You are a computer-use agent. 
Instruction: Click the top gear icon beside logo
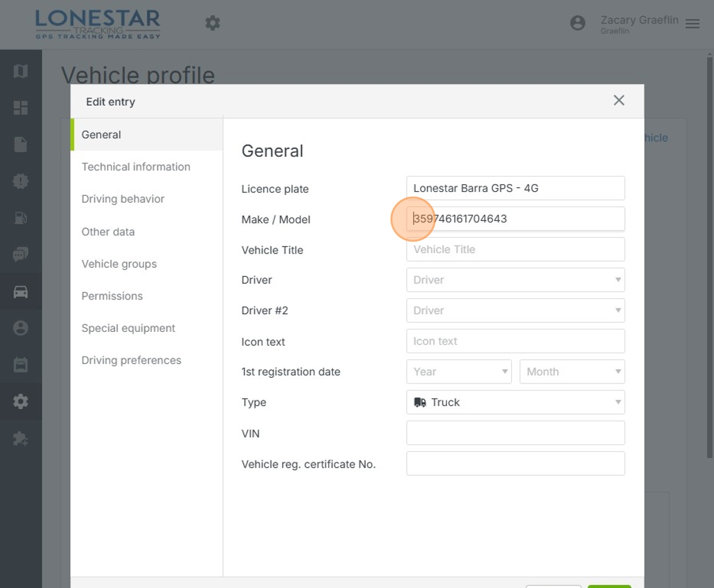212,24
